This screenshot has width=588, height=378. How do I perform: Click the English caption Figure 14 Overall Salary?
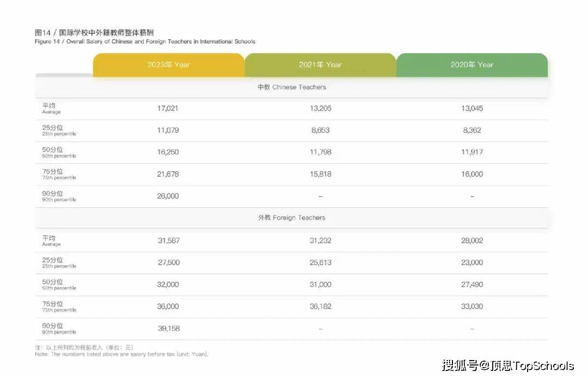pos(145,41)
